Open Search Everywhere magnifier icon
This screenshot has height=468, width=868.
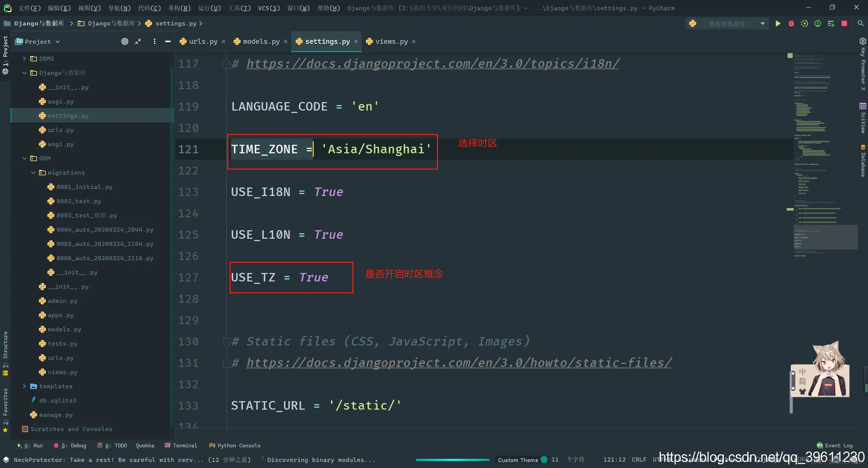pyautogui.click(x=861, y=23)
